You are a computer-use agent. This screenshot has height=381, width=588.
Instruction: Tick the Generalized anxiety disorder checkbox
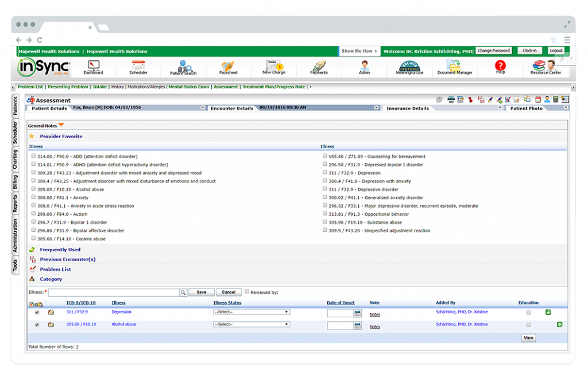point(325,197)
